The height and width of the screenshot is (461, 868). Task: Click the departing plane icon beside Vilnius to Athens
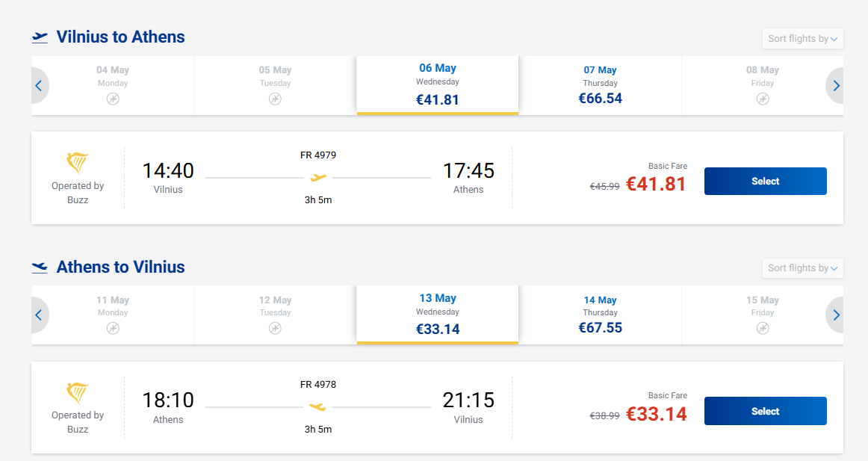[x=40, y=37]
